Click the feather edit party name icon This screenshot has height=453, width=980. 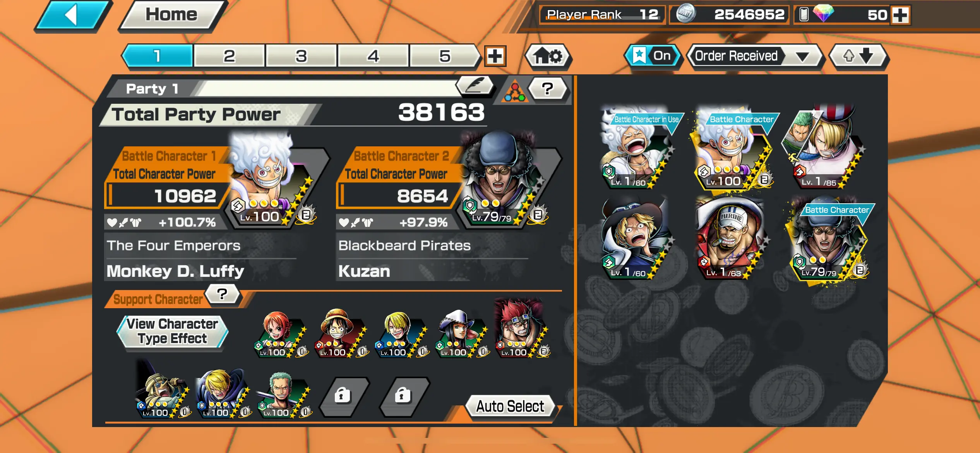click(x=475, y=86)
